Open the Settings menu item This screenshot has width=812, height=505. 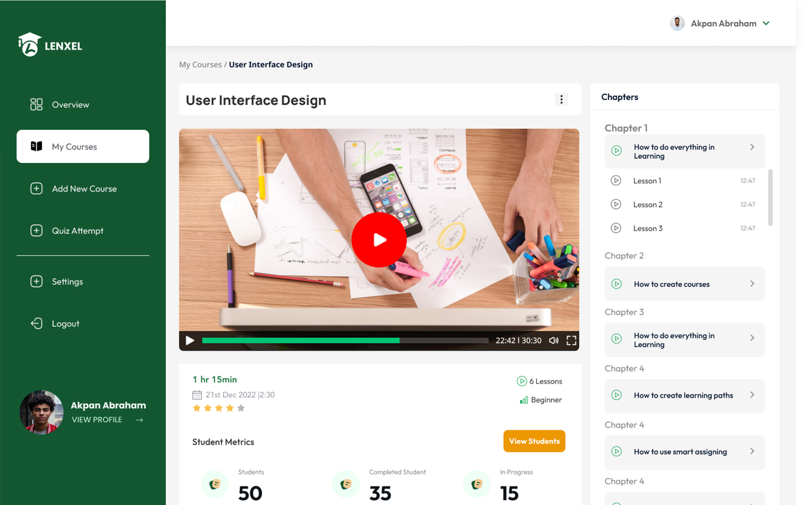coord(67,282)
